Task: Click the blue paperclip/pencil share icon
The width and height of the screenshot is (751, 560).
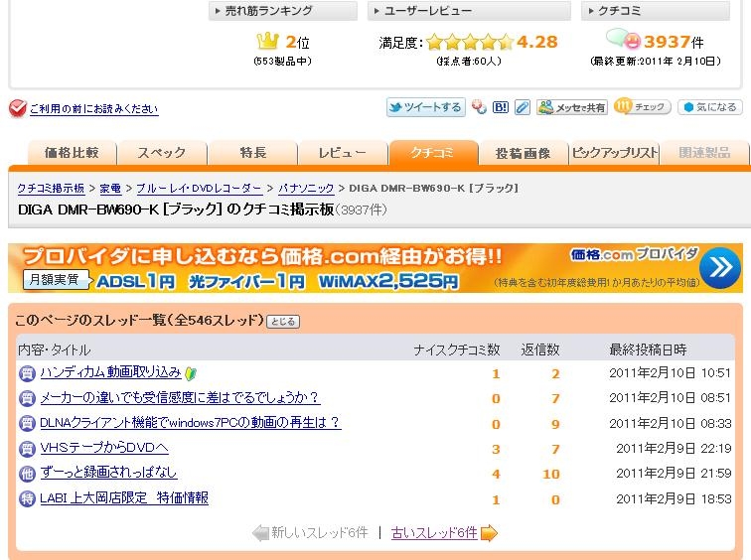Action: 523,107
